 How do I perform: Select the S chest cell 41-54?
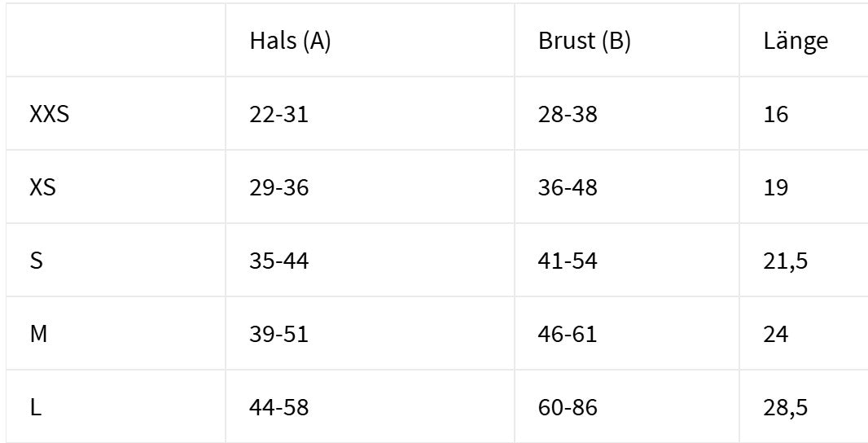point(568,261)
